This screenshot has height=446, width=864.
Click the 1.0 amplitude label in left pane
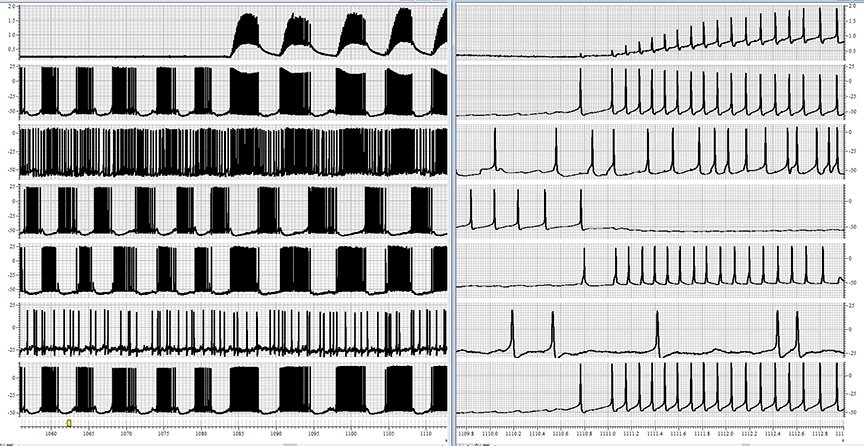(12, 35)
